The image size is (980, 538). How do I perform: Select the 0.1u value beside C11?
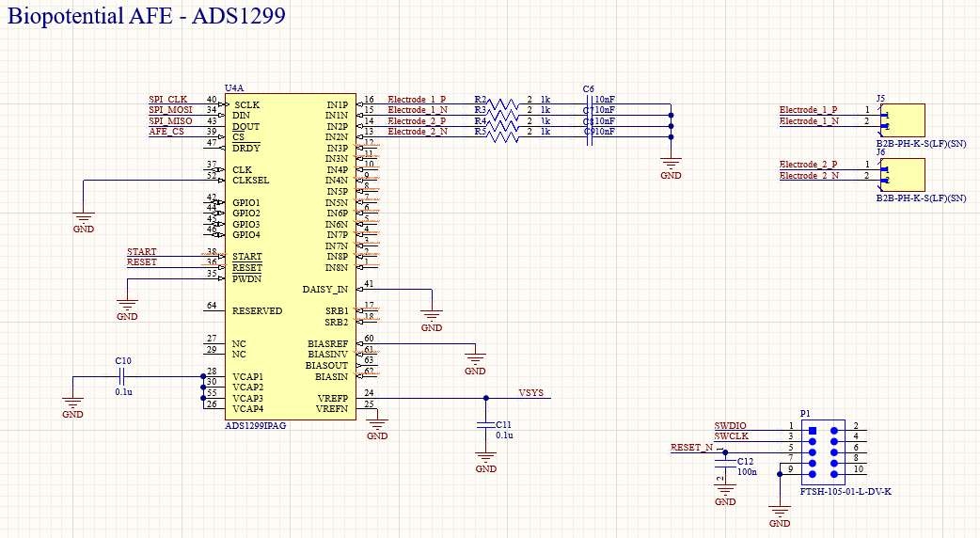[504, 435]
